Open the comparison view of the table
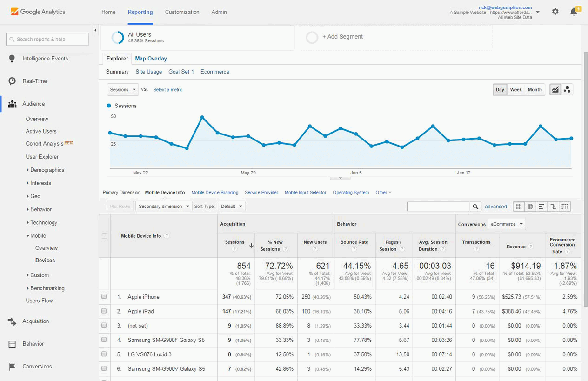This screenshot has height=381, width=588. click(x=553, y=206)
